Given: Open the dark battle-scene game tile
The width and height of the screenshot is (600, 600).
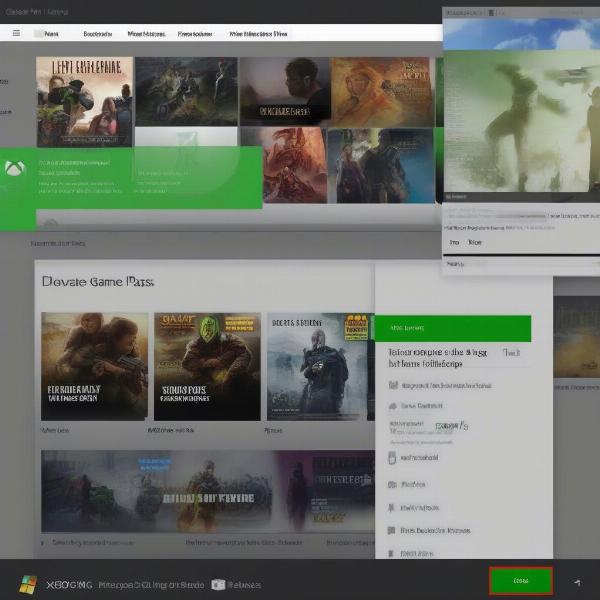Looking at the screenshot, I should tap(186, 91).
